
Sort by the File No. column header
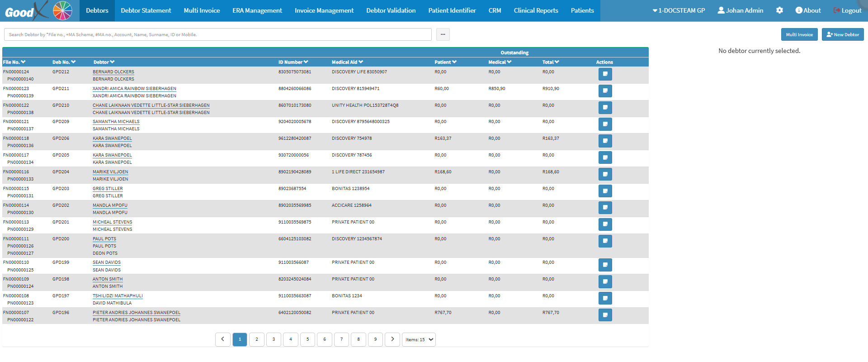pos(14,62)
